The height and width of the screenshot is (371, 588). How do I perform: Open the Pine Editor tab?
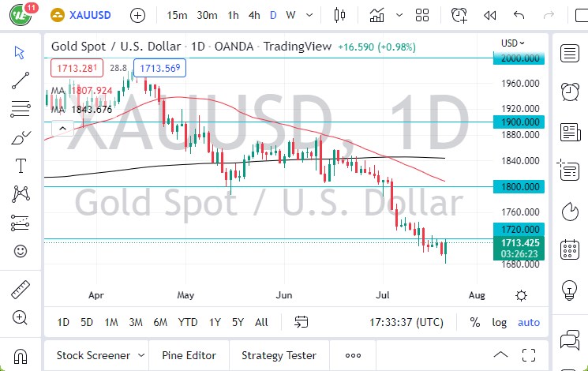click(189, 355)
